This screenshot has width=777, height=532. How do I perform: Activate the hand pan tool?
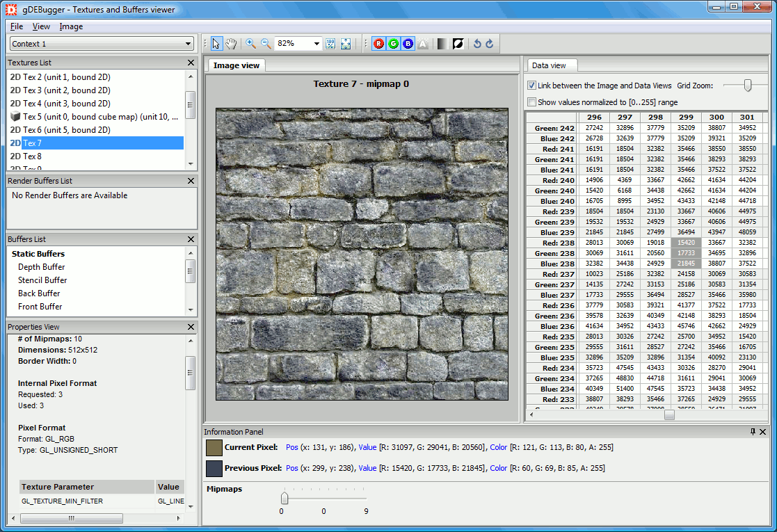coord(231,44)
